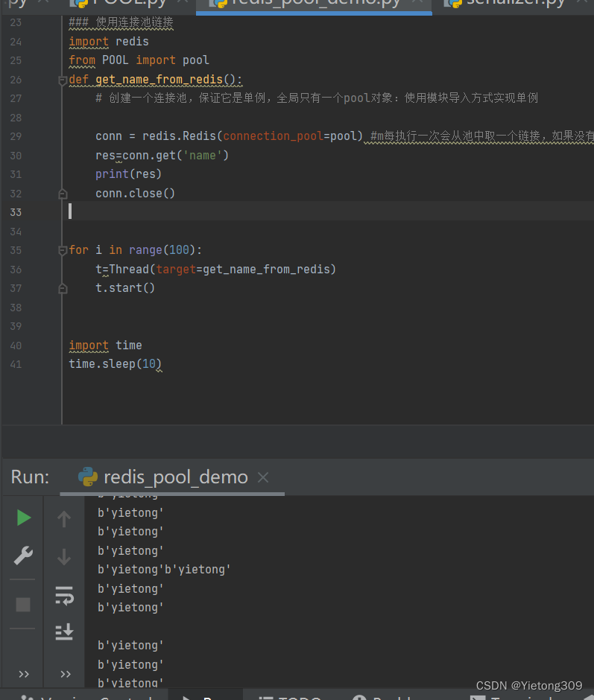Open run configuration settings with wrench icon
594x700 pixels.
tap(22, 556)
